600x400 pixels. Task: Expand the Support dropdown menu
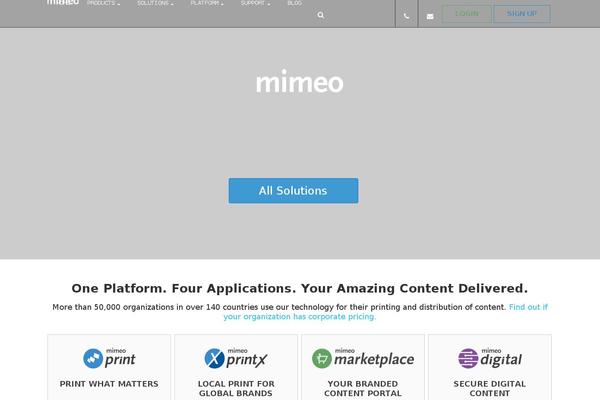click(255, 3)
